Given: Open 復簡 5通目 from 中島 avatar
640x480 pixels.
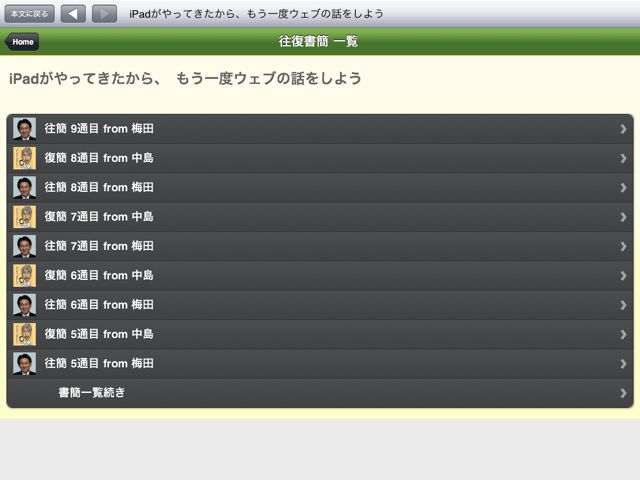Looking at the screenshot, I should point(24,335).
